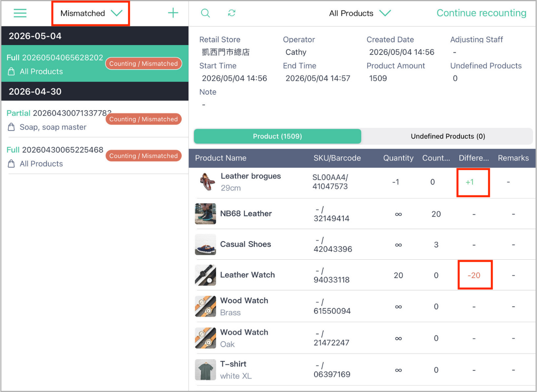Viewport: 537px width, 392px height.
Task: Click the Count... column header
Action: click(x=436, y=158)
